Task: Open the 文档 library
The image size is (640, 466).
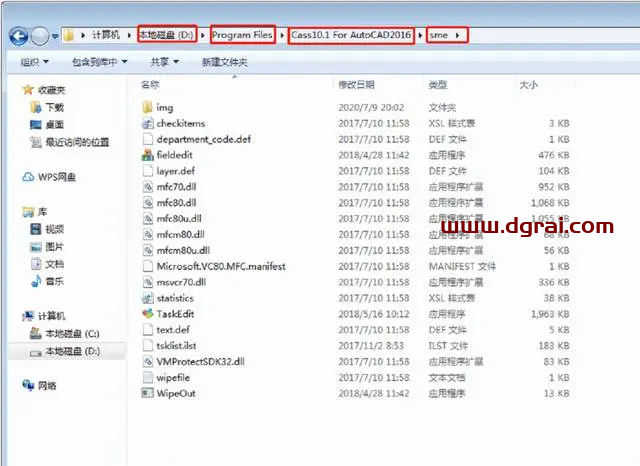Action: (55, 264)
